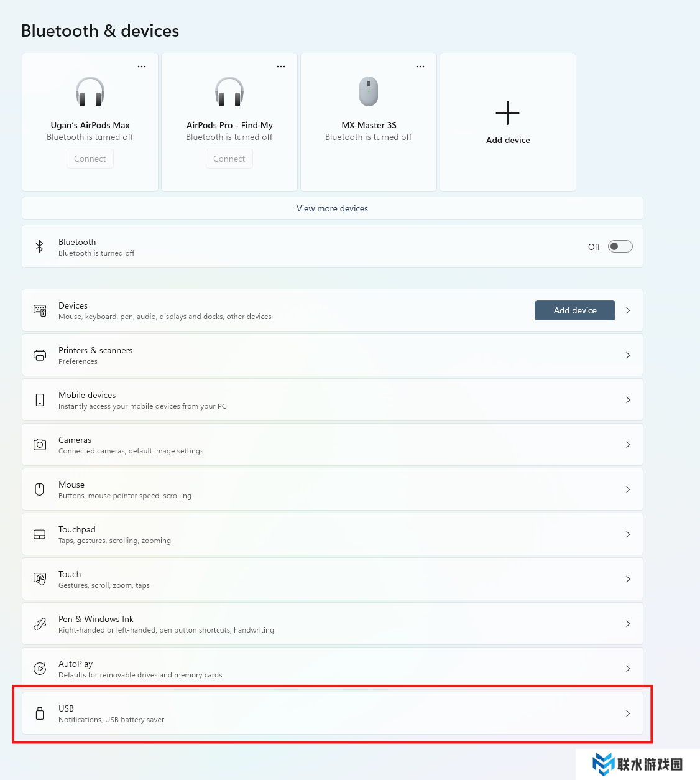The image size is (700, 780).
Task: Click the plus icon to add device
Action: pyautogui.click(x=507, y=113)
